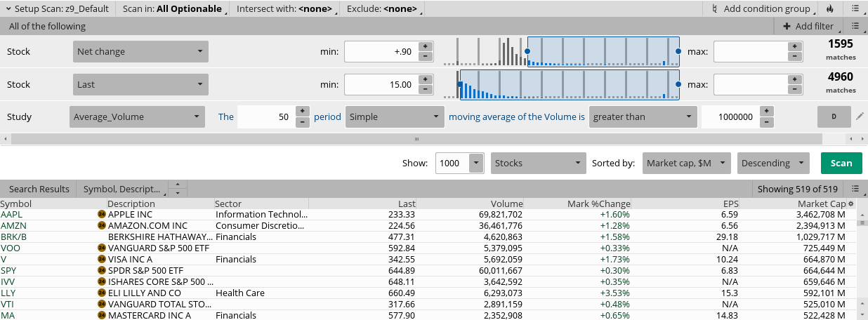Viewport: 868px width, 320px height.
Task: Open the Intersect with: <none> menu
Action: click(x=285, y=9)
